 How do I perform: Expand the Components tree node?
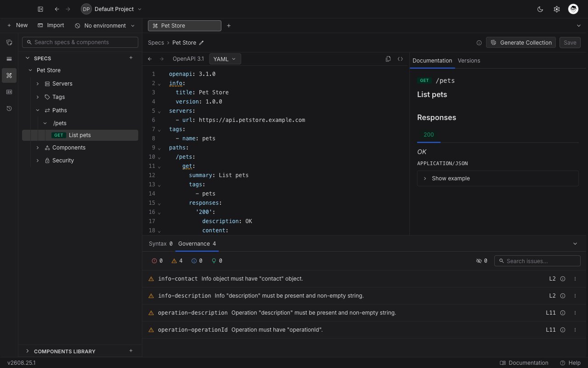(x=38, y=148)
